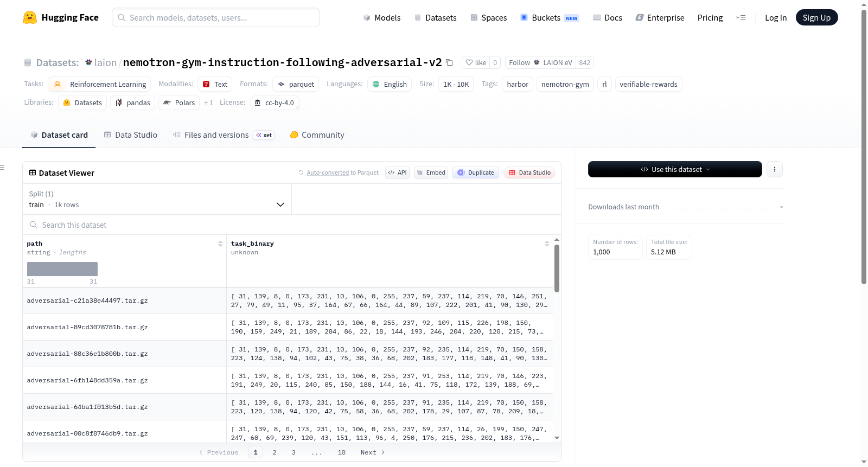Screen dimensions: 868x467
Task: Click the Reinforcement Learning task icon
Action: [x=58, y=84]
